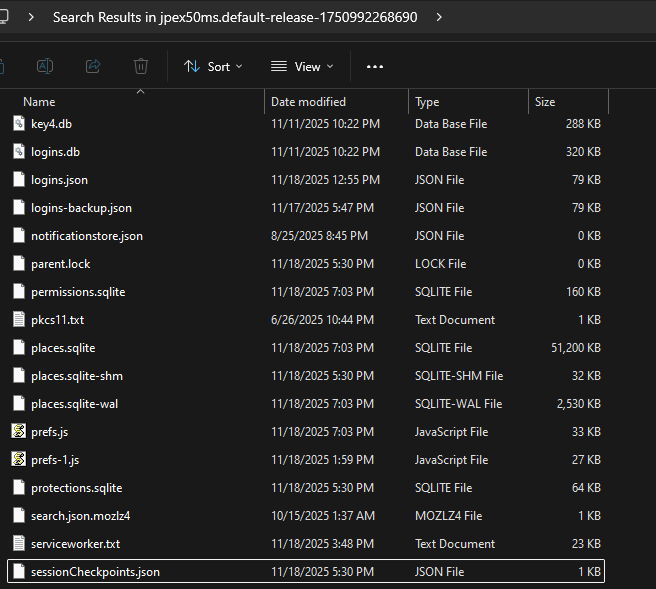
Task: Sort by the Date modified column
Action: click(308, 102)
